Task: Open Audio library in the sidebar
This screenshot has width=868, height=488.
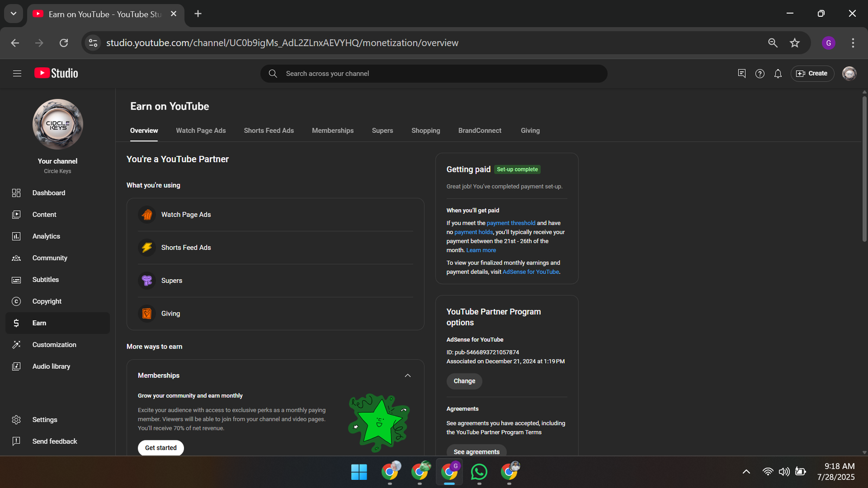Action: (58, 366)
